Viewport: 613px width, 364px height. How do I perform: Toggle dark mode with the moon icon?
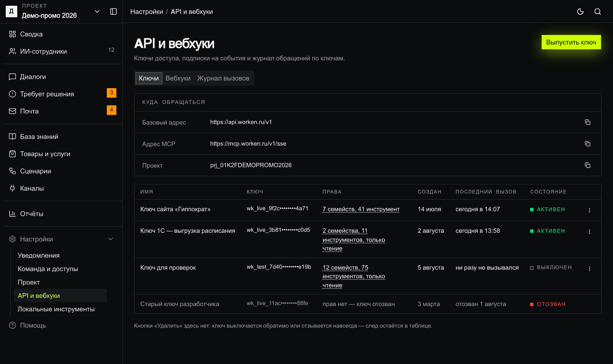click(580, 11)
